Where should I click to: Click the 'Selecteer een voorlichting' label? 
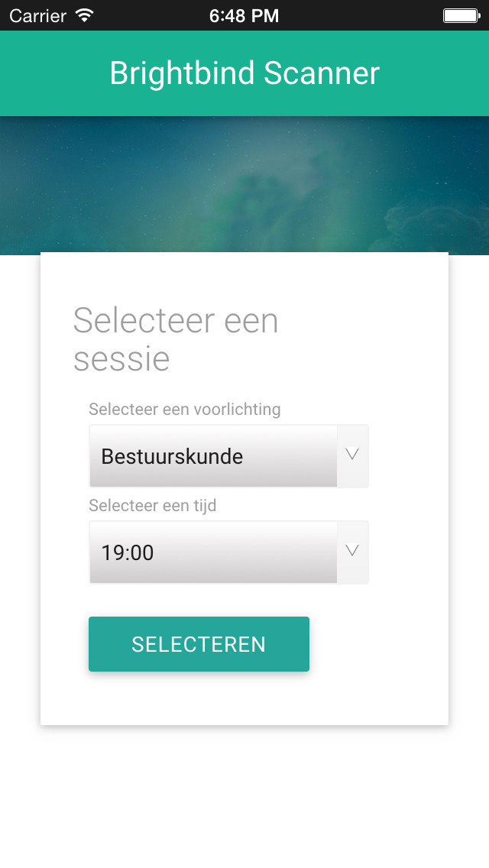click(x=184, y=410)
